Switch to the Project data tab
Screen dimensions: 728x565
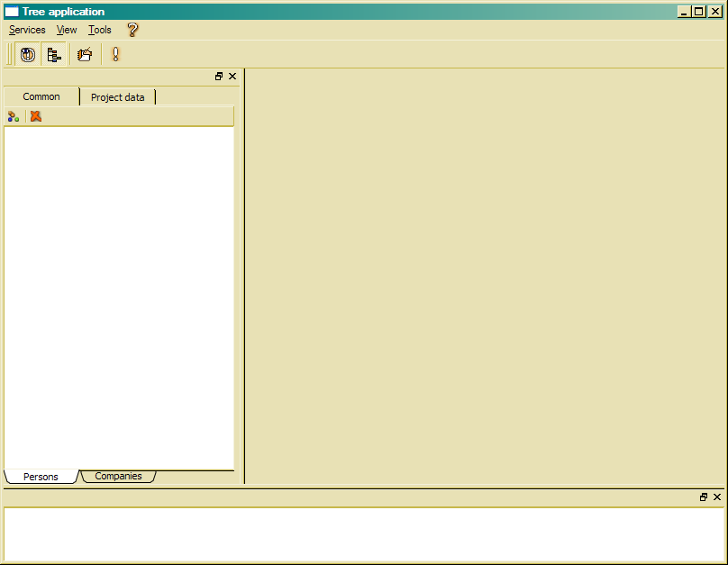(117, 97)
